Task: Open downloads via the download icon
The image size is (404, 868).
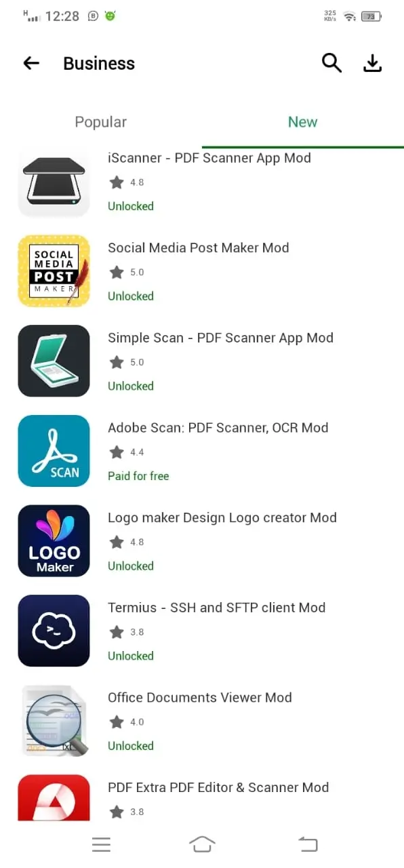Action: click(373, 63)
